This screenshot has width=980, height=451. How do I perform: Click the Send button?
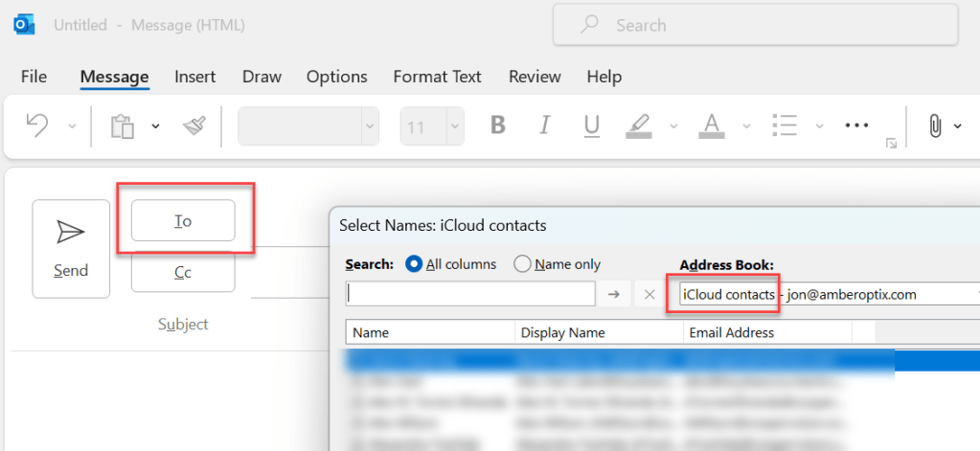pos(71,248)
